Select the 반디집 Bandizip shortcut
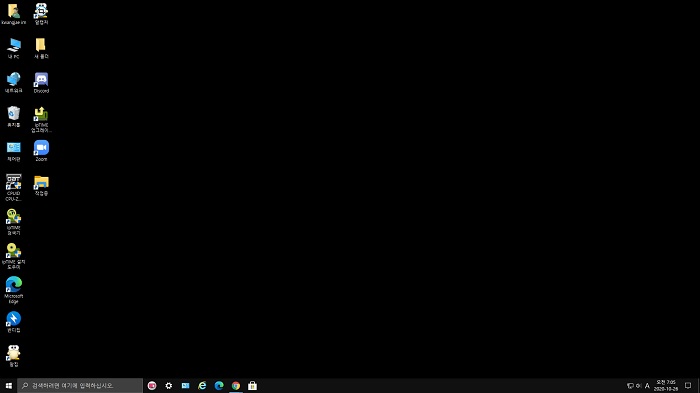This screenshot has height=393, width=700. pyautogui.click(x=13, y=322)
